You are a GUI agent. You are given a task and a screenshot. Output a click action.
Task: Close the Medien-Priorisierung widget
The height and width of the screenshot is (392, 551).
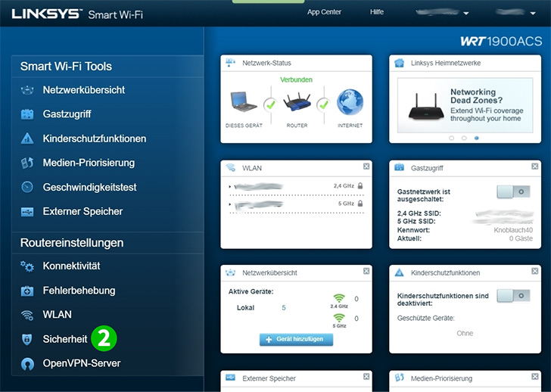click(x=535, y=377)
